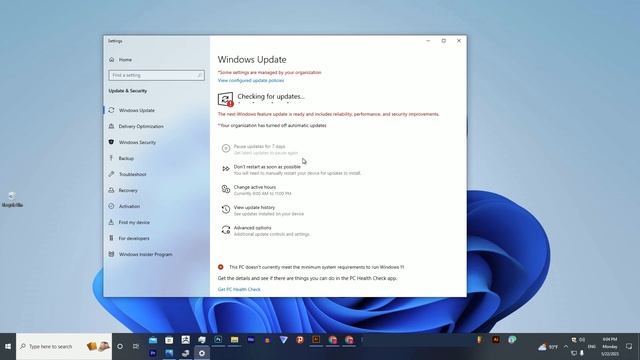The image size is (640, 360).
Task: Open Task View on the taskbar
Action: (136, 347)
